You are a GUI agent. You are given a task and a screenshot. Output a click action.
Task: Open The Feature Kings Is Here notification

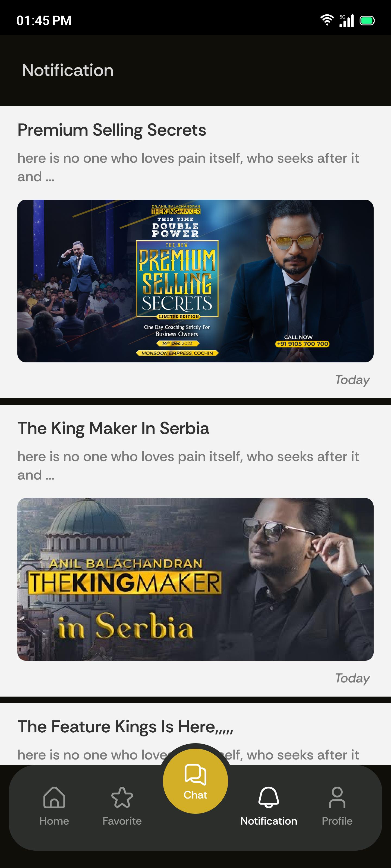pyautogui.click(x=125, y=727)
